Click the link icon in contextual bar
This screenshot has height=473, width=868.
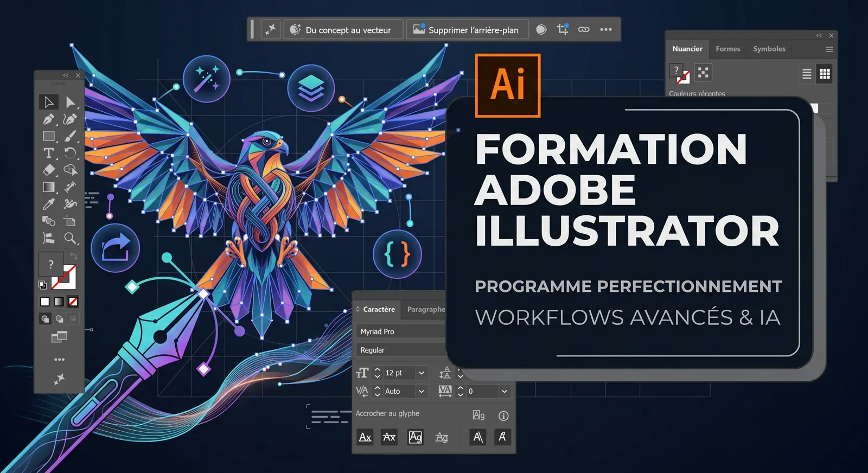tap(584, 29)
